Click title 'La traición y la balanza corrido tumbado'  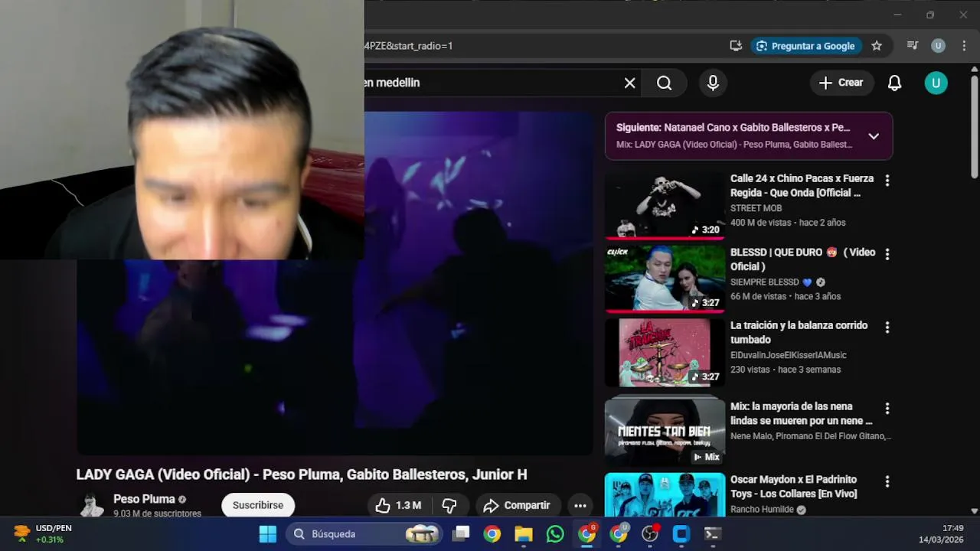click(x=799, y=332)
